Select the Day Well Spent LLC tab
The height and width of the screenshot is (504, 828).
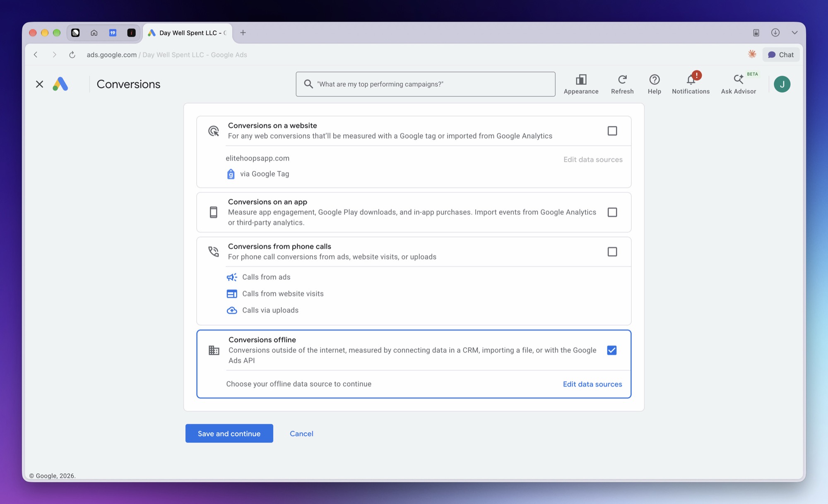point(188,33)
